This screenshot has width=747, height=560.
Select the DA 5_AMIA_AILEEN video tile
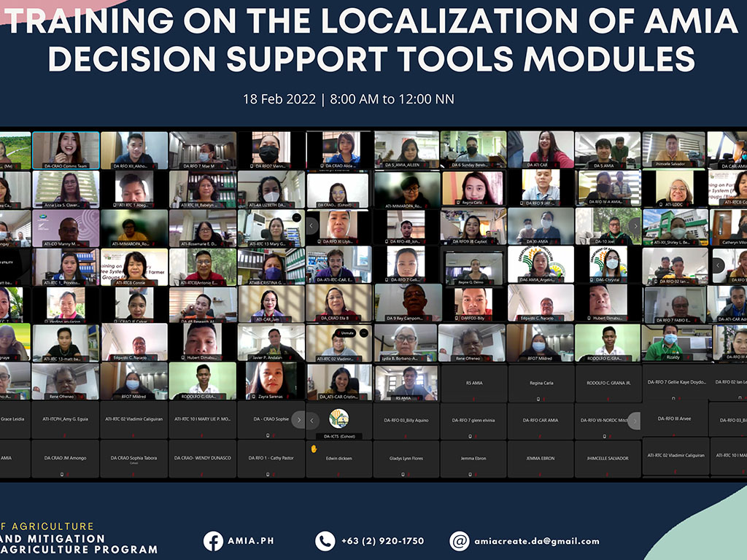point(407,149)
